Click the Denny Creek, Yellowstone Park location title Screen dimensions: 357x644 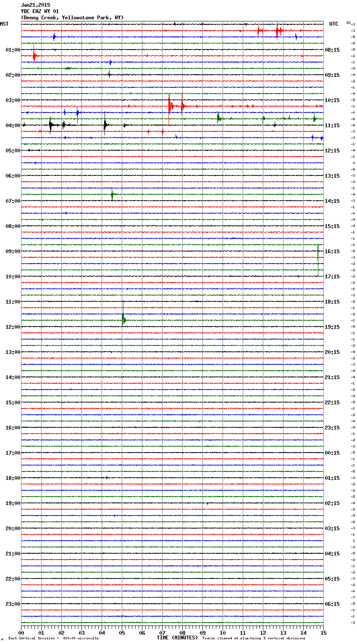tap(72, 18)
